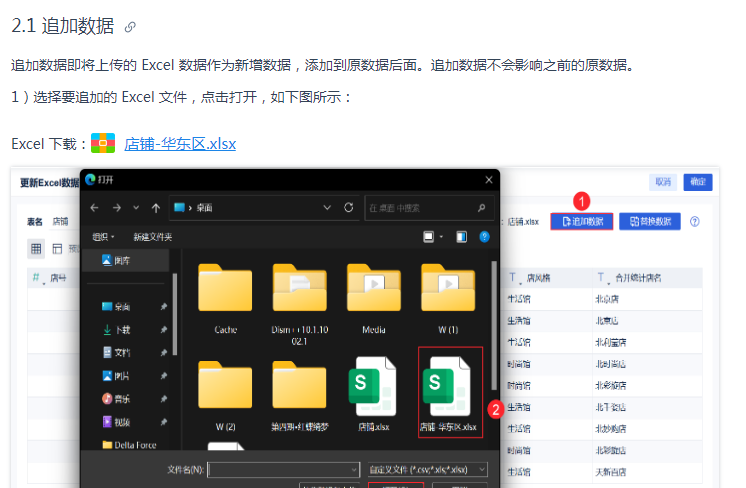Select 图库 in the navigation pane

tap(126, 260)
